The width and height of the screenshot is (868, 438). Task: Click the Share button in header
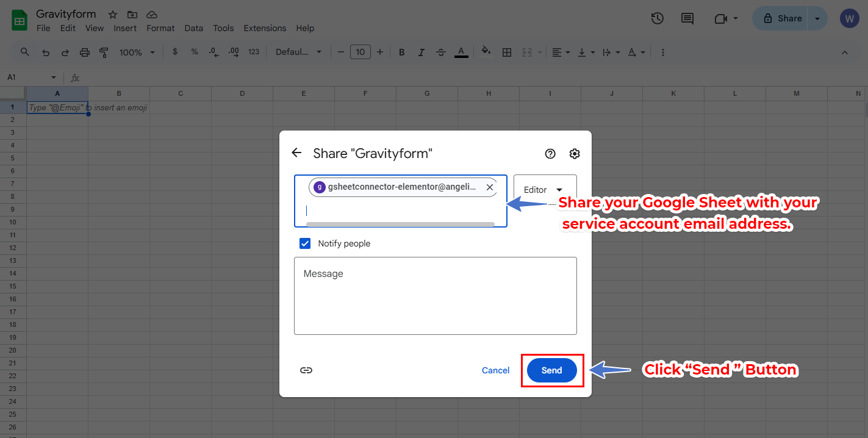pos(781,18)
